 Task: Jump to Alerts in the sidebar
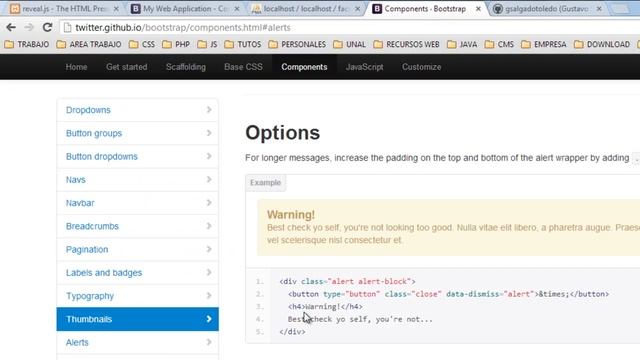pyautogui.click(x=138, y=342)
